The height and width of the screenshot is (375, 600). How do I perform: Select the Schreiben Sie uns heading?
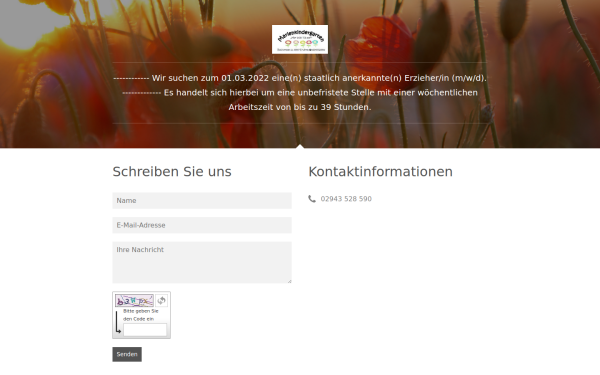(172, 172)
